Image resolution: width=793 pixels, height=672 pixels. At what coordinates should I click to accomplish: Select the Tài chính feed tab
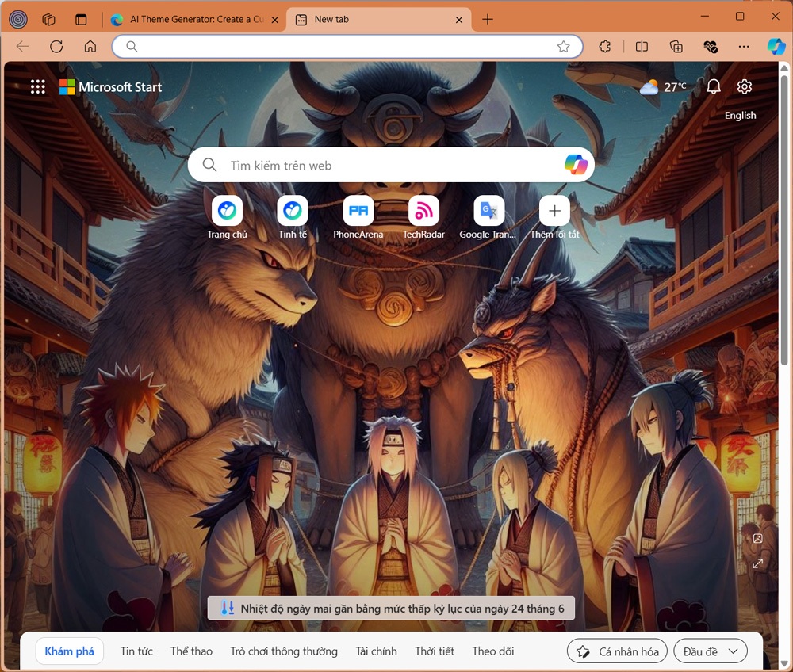point(376,651)
